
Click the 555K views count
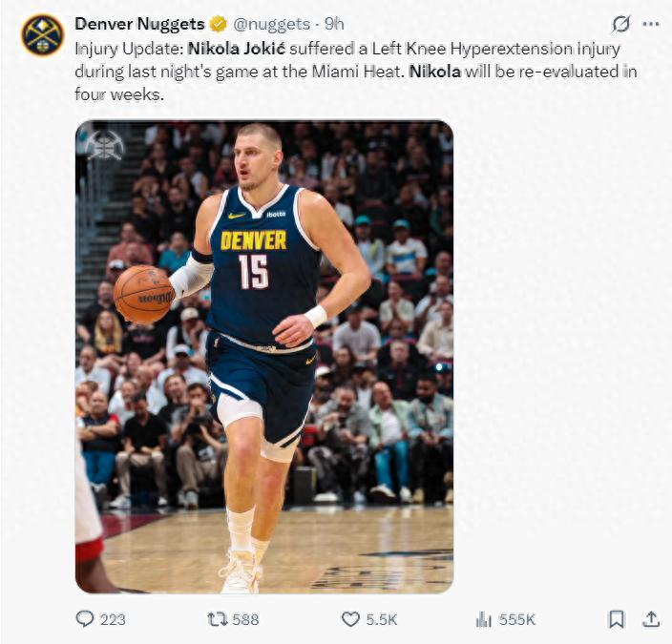(516, 619)
